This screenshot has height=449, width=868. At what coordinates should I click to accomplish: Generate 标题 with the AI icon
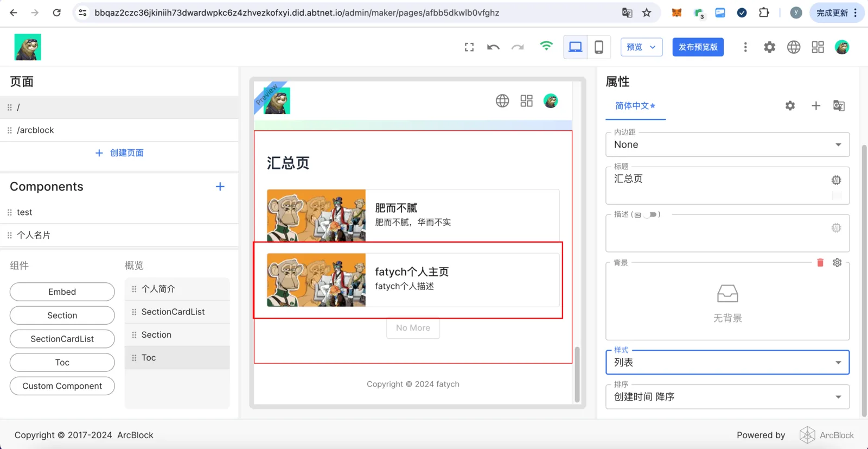(837, 180)
